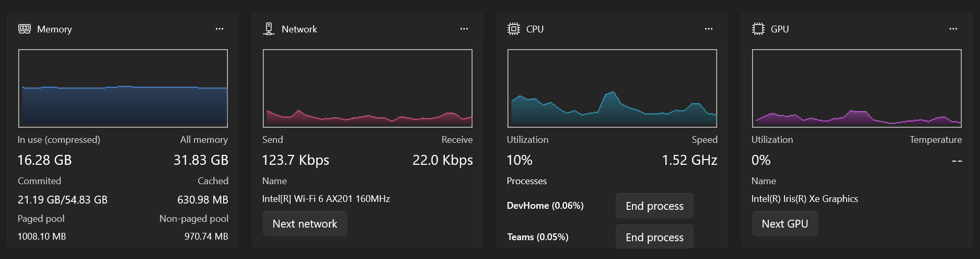Open the CPU widget more options menu
Viewport: 980px width, 259px height.
tap(709, 29)
